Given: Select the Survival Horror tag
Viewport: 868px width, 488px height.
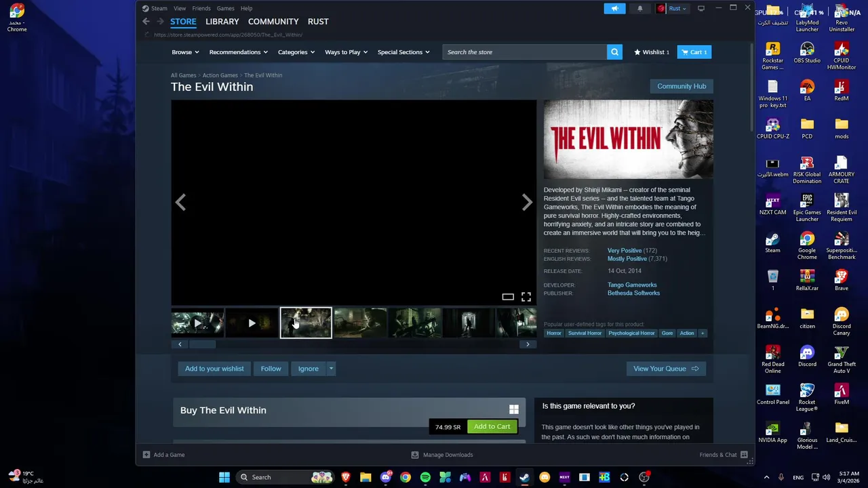Looking at the screenshot, I should click(585, 333).
